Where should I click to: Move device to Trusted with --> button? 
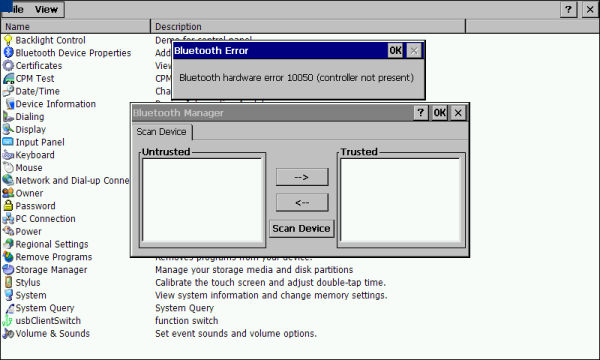[302, 177]
